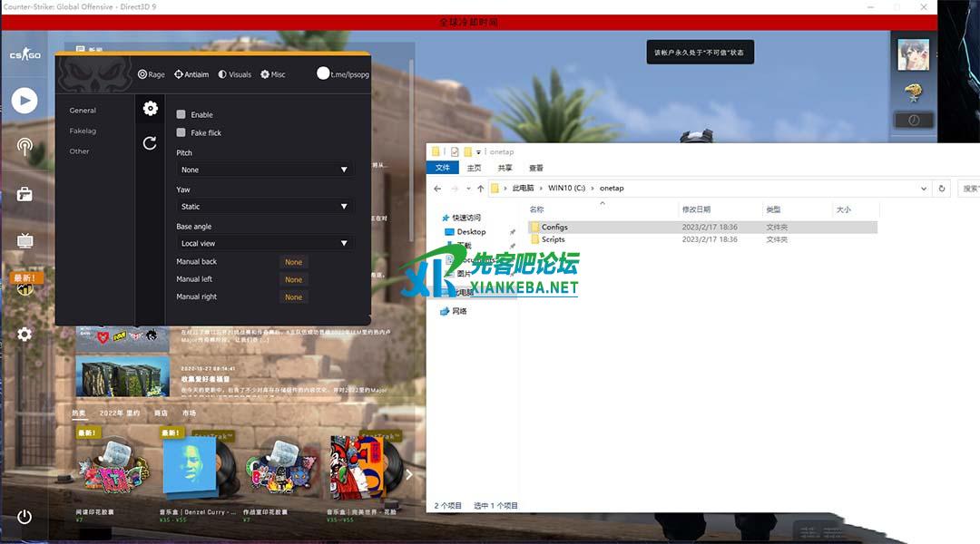Toggle the Fake flick checkbox
Image resolution: width=980 pixels, height=544 pixels.
pyautogui.click(x=181, y=133)
